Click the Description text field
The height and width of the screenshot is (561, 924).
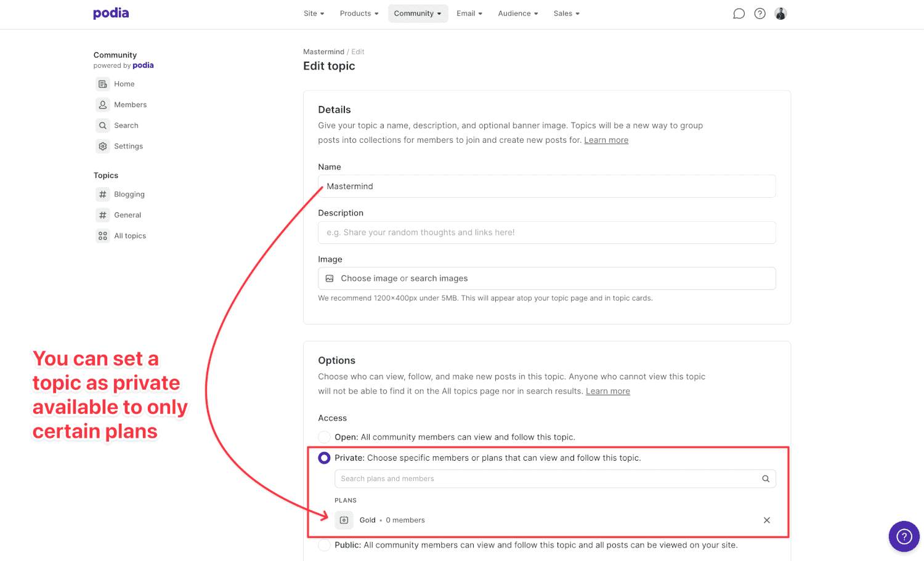pos(546,233)
